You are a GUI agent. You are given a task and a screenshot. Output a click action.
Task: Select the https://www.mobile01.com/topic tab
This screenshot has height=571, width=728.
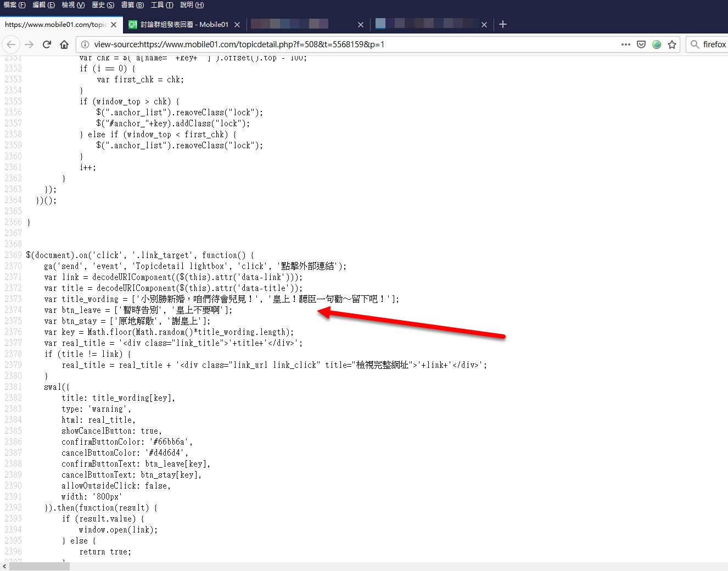click(x=60, y=25)
